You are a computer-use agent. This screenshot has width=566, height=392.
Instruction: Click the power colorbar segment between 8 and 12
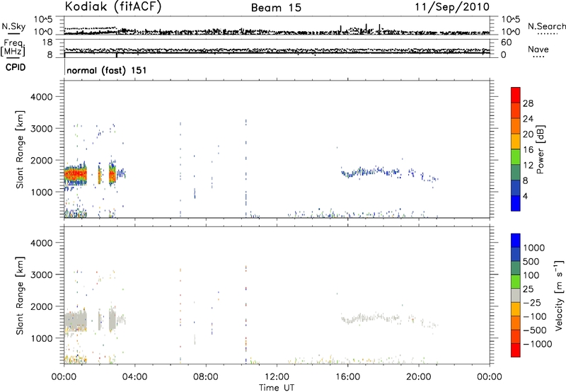coord(516,172)
